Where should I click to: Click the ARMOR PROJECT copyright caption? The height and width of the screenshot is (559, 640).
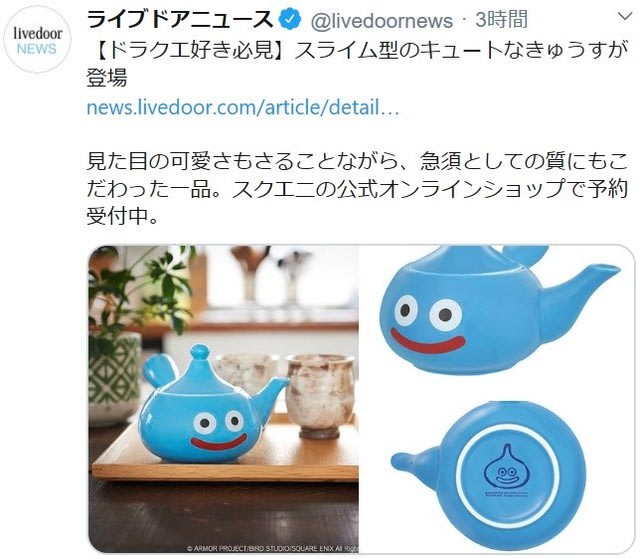click(273, 548)
